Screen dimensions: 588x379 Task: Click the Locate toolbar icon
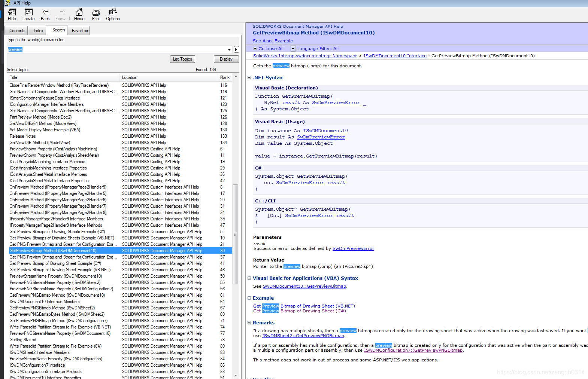tap(28, 15)
